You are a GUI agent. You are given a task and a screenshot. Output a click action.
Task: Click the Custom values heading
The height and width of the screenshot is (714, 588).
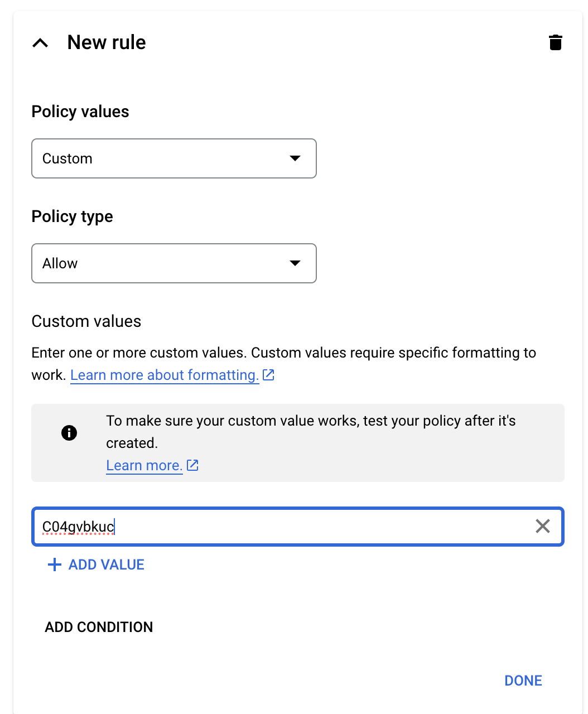coord(86,321)
